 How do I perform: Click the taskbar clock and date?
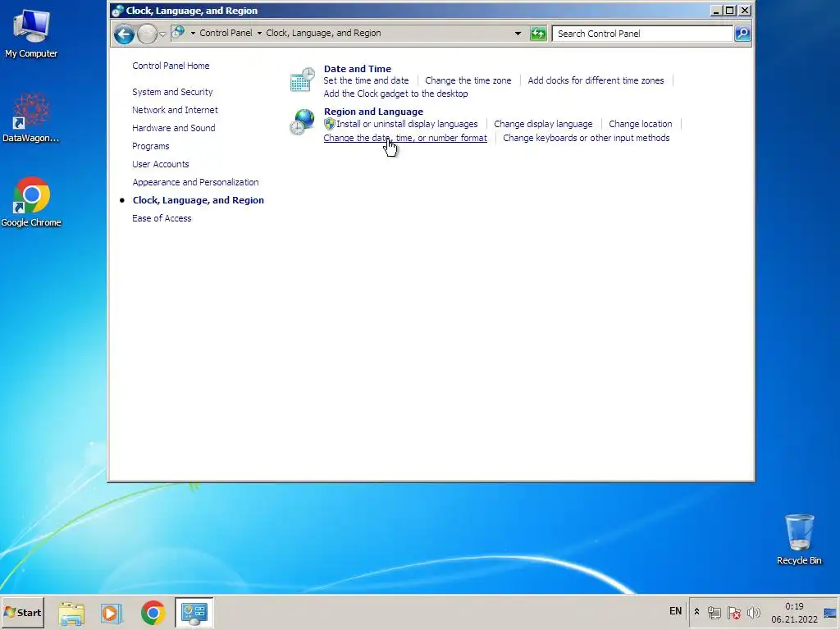point(794,613)
